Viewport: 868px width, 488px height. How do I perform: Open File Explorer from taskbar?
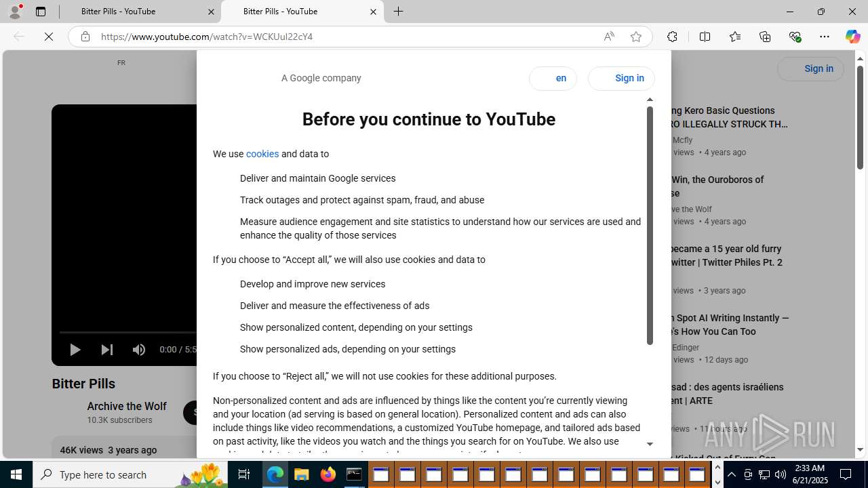301,474
